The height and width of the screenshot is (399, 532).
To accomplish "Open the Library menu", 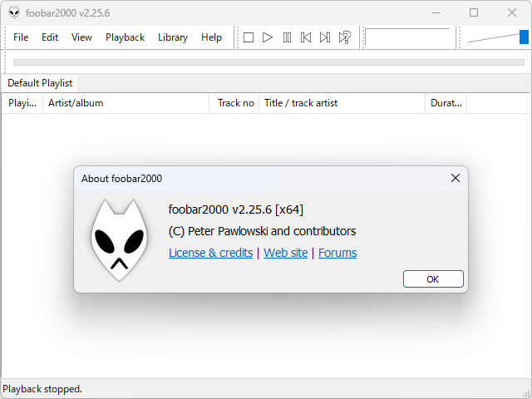I will 173,37.
